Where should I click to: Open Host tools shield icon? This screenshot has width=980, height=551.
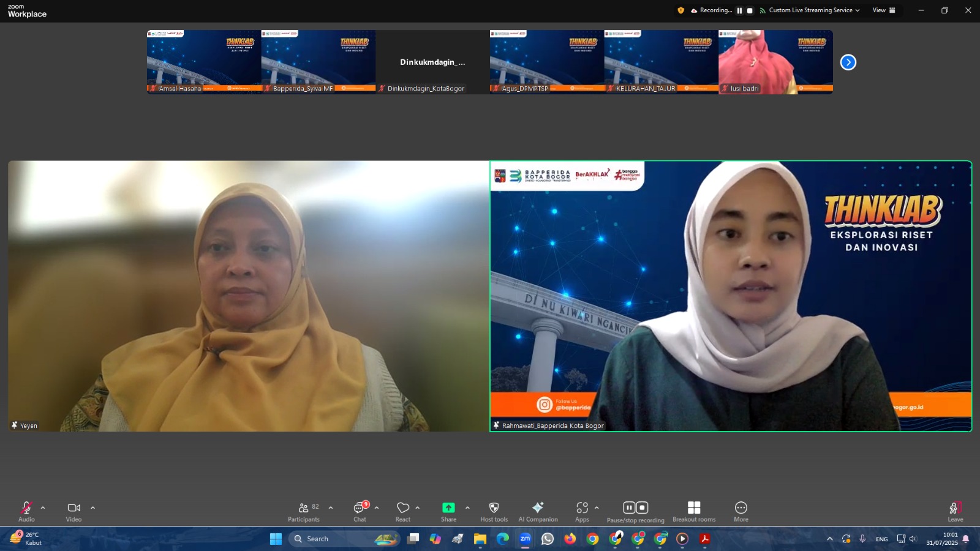pyautogui.click(x=494, y=511)
